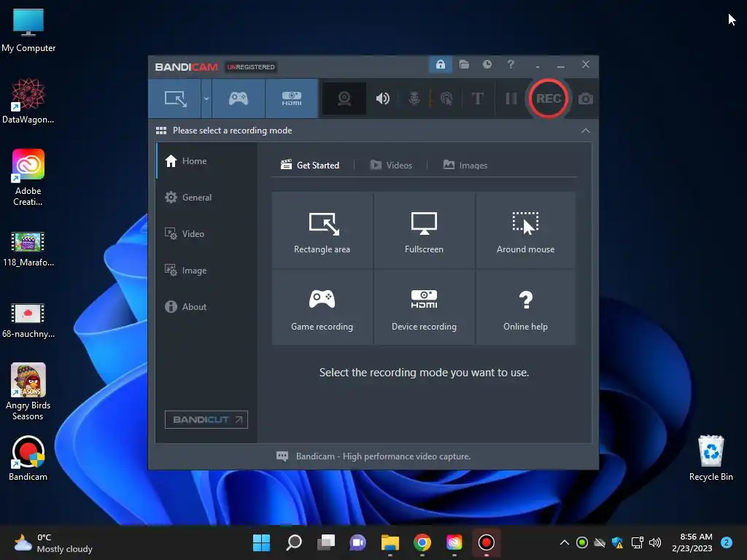
Task: Open screen mode dropdown arrow
Action: click(206, 98)
